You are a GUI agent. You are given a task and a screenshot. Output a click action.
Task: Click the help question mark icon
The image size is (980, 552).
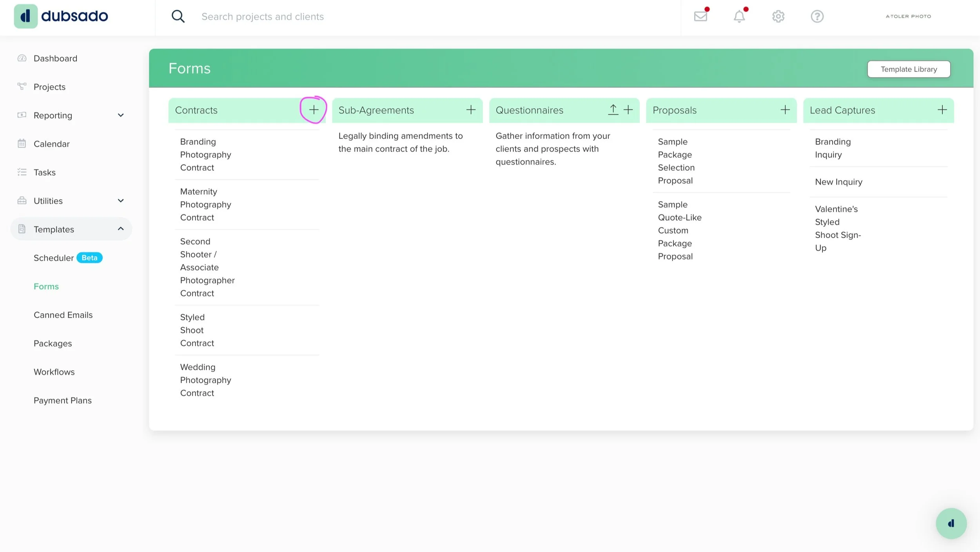[817, 16]
